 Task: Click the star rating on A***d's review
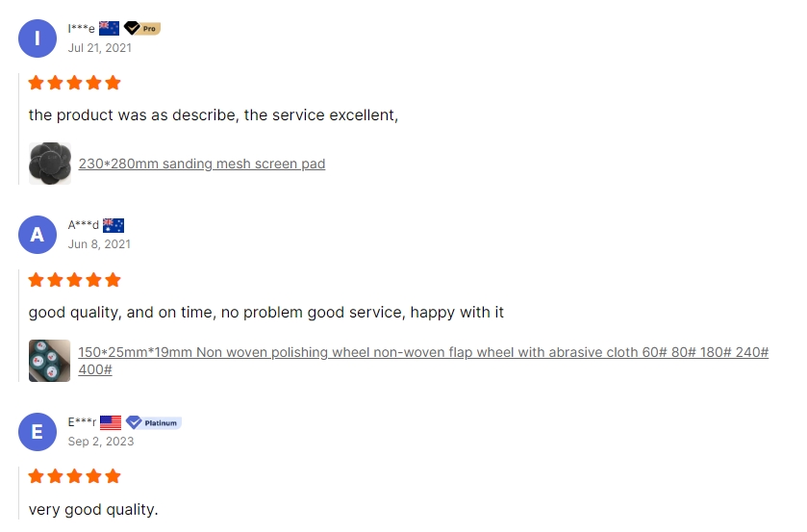tap(75, 280)
